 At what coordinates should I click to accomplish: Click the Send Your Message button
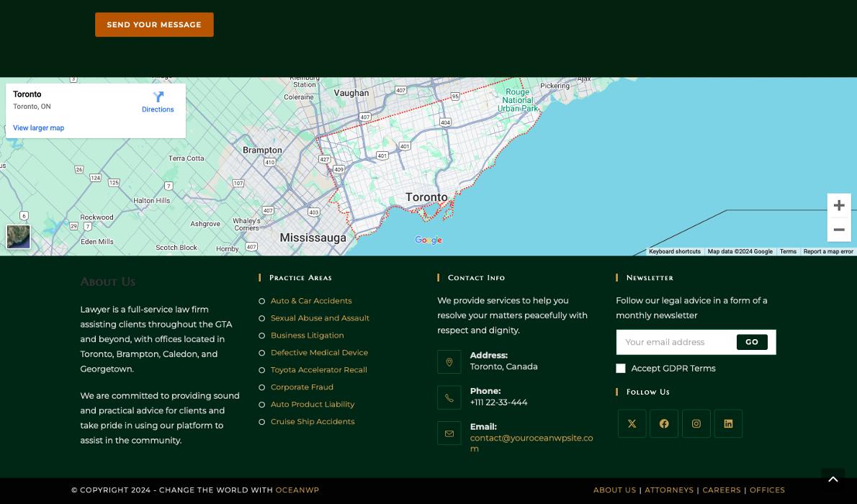point(154,24)
